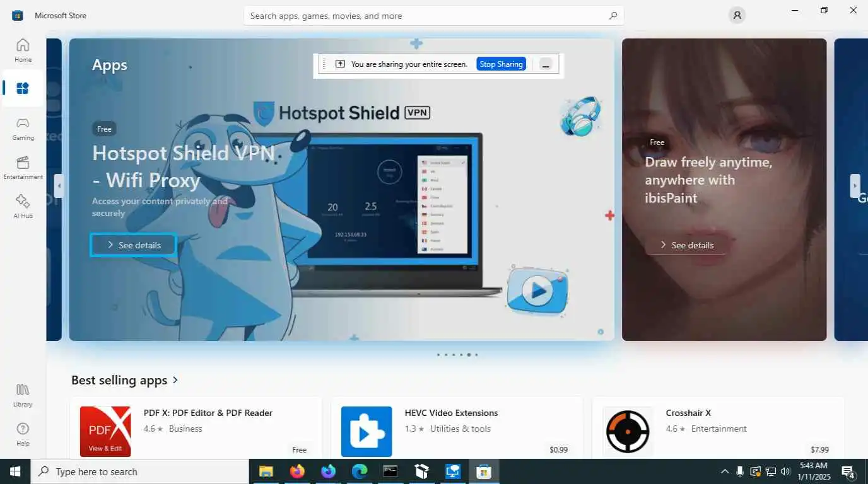Minimize the screen sharing bar
Viewport: 868px width, 484px height.
point(546,64)
